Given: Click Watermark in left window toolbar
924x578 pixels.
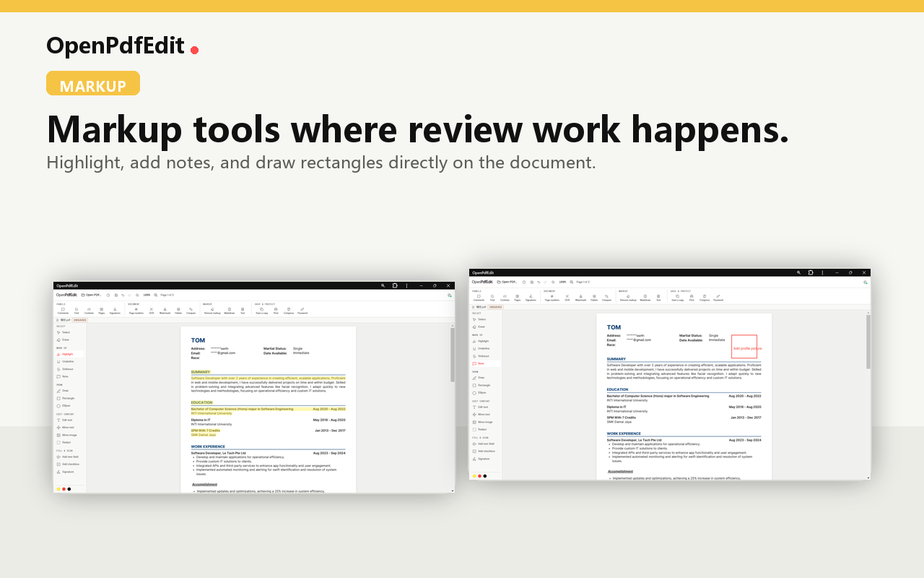Looking at the screenshot, I should pyautogui.click(x=165, y=311).
